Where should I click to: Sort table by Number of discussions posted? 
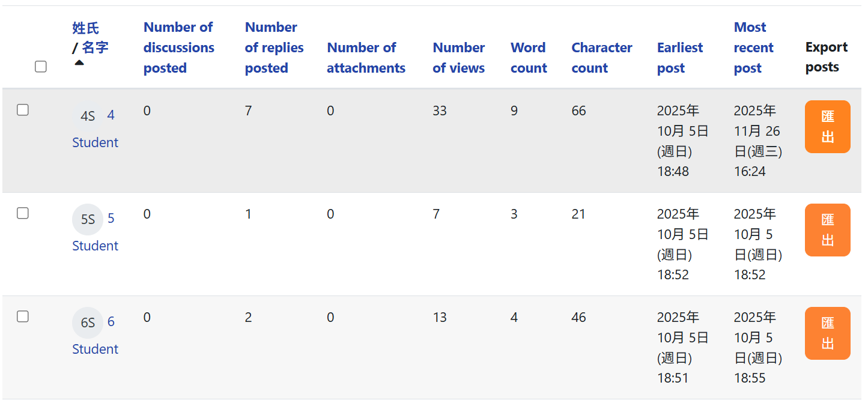(x=178, y=47)
